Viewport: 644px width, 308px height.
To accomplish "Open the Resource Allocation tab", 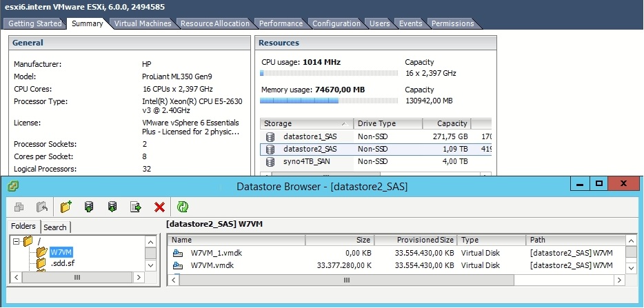I will 215,24.
